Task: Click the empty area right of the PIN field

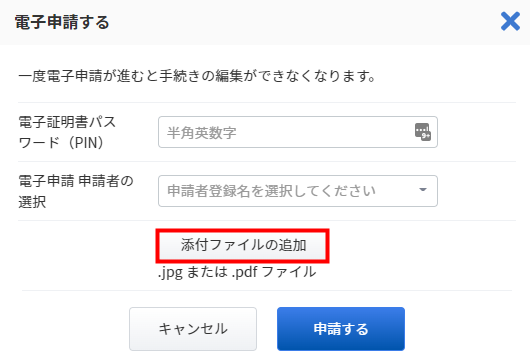Action: (x=477, y=132)
